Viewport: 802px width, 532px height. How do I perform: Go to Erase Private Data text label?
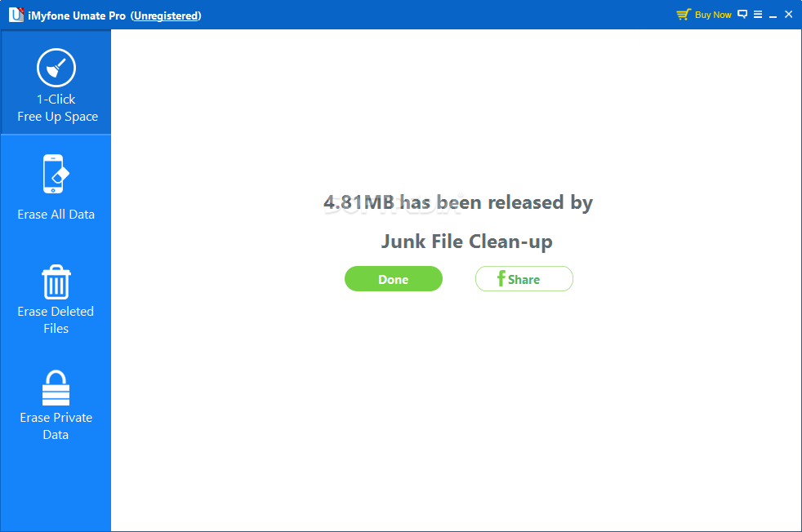[56, 426]
